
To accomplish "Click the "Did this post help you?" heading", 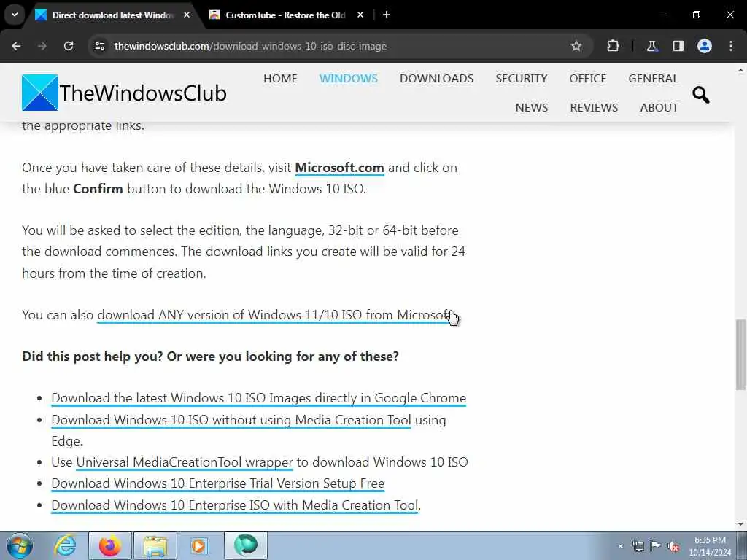I will (x=210, y=357).
